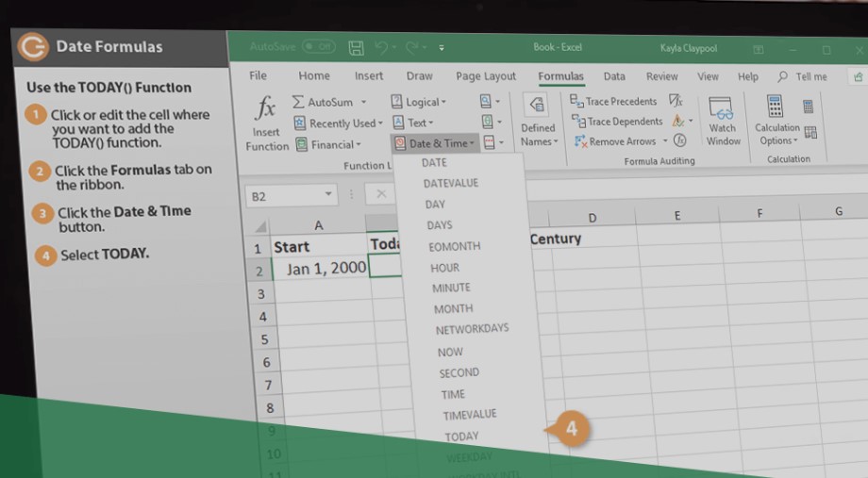
Task: Click the Undo icon
Action: click(x=381, y=47)
